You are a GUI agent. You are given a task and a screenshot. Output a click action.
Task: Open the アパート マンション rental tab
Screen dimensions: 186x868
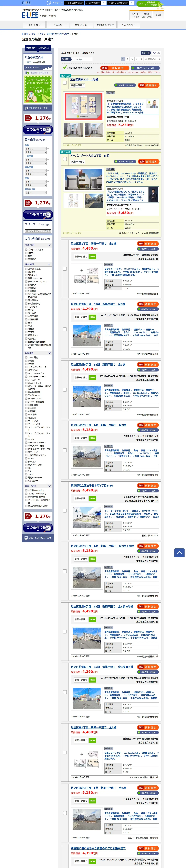click(135, 15)
